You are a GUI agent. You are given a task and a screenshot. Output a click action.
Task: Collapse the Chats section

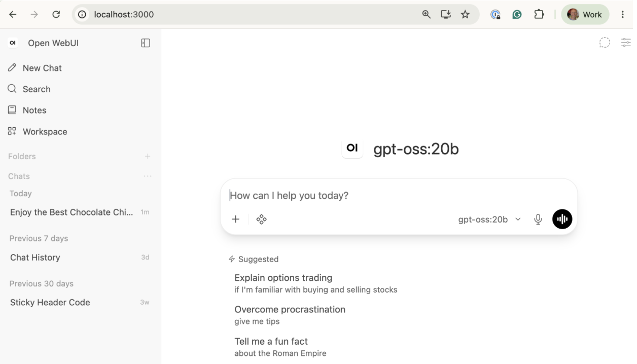coord(19,176)
